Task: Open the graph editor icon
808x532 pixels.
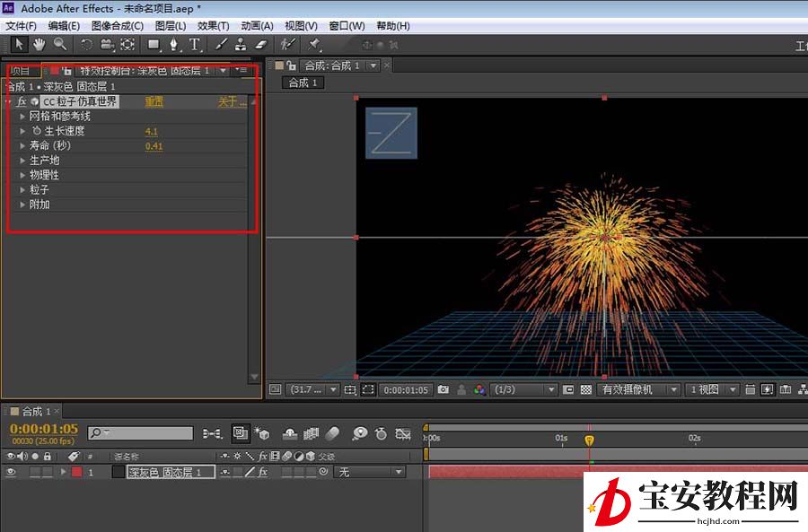Action: [x=402, y=433]
